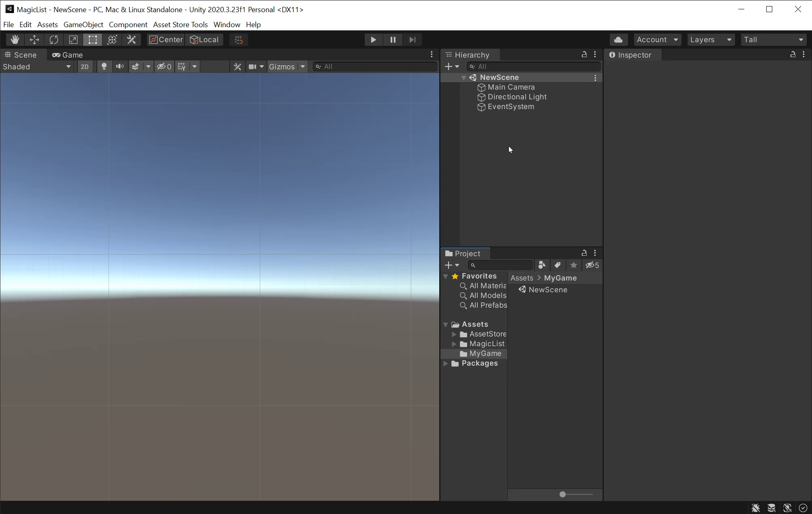Toggle 2D scene view
This screenshot has width=812, height=514.
(x=84, y=66)
